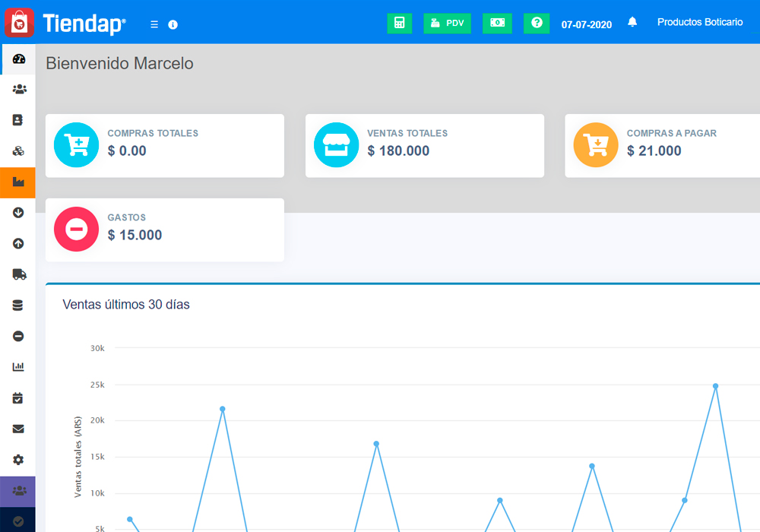Open the settings gear icon in sidebar
760x532 pixels.
pos(18,460)
